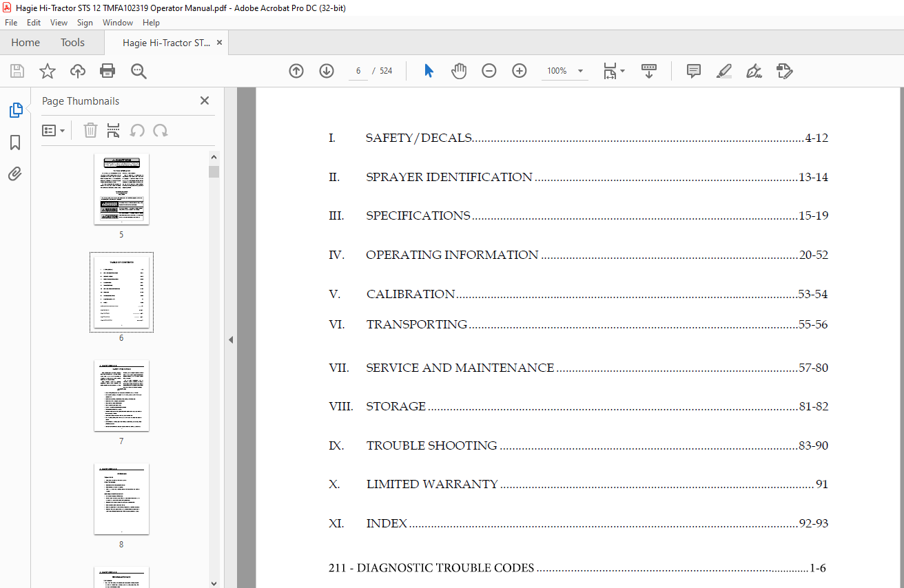Open the Attachments paperclip panel
The height and width of the screenshot is (588, 904).
(15, 174)
